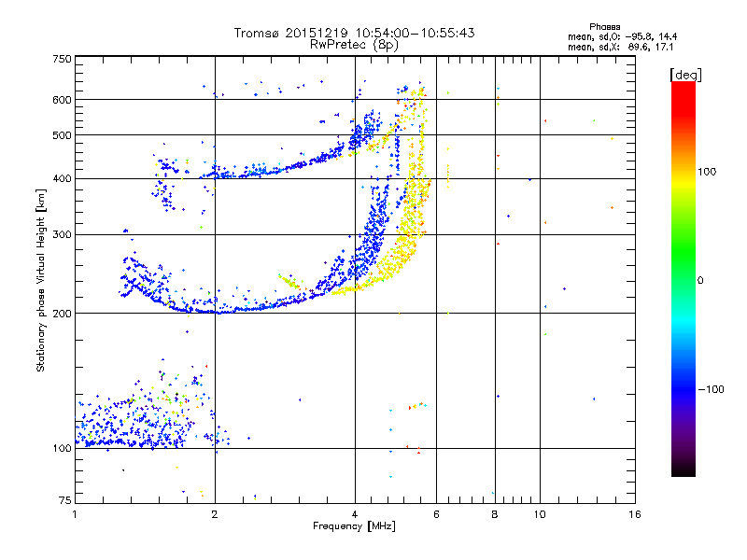This screenshot has width=747, height=560.
Task: Click the yellow X-mode trace near 300 km
Action: point(407,236)
